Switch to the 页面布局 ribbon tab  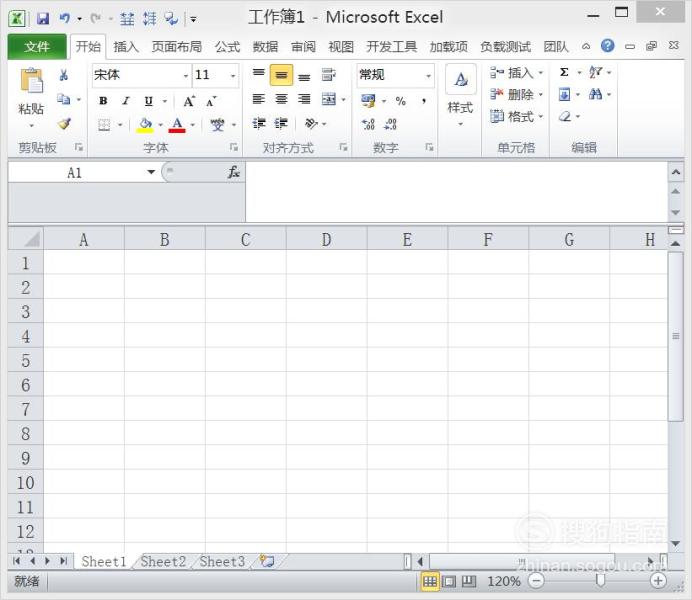(177, 46)
